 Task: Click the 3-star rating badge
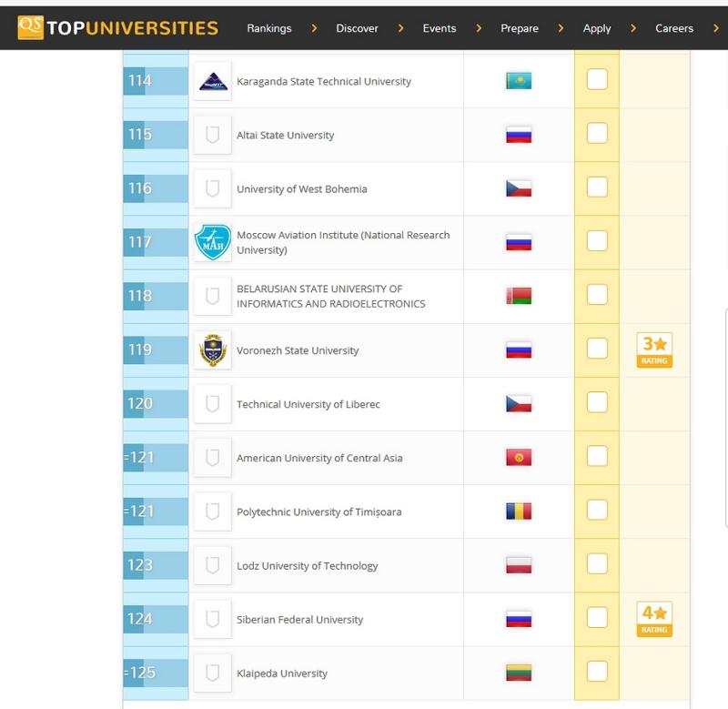coord(655,349)
